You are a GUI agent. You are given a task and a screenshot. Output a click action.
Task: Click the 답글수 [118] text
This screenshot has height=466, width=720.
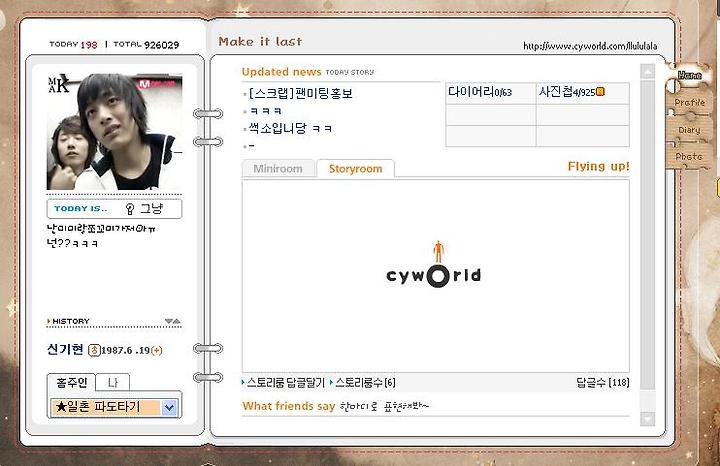[x=603, y=382]
